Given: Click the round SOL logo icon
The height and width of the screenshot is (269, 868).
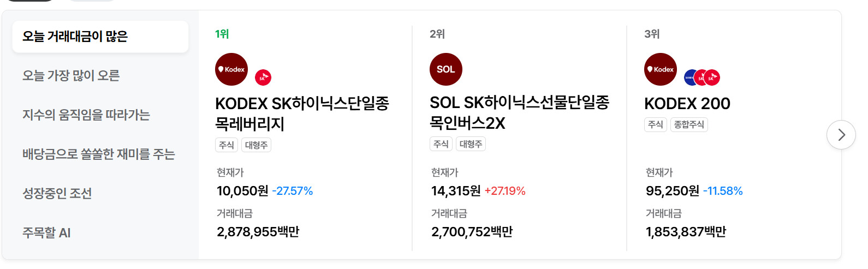Looking at the screenshot, I should pos(446,69).
